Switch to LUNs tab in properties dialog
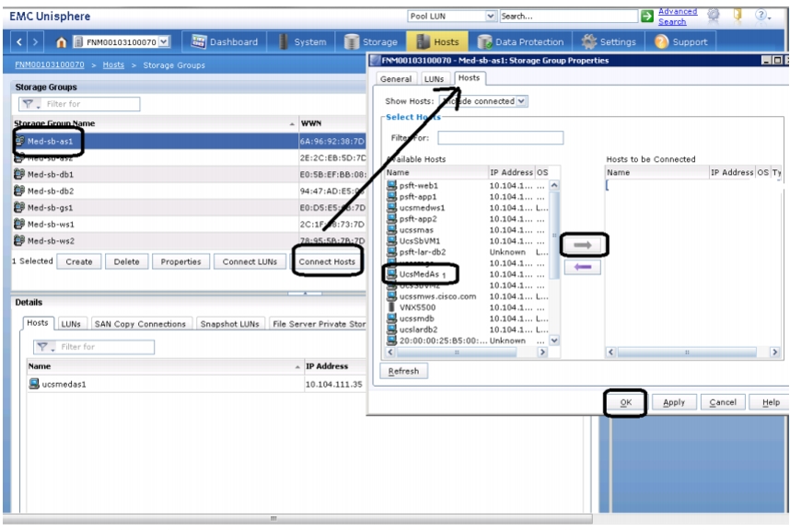The height and width of the screenshot is (532, 790). [434, 78]
